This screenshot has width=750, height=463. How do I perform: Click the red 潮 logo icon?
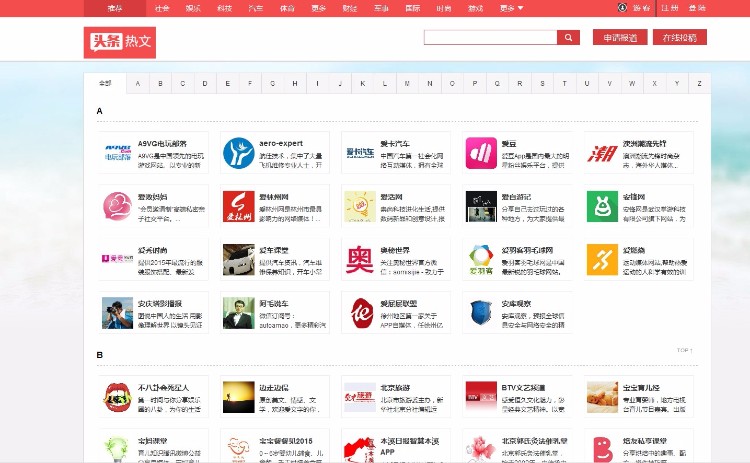click(602, 153)
